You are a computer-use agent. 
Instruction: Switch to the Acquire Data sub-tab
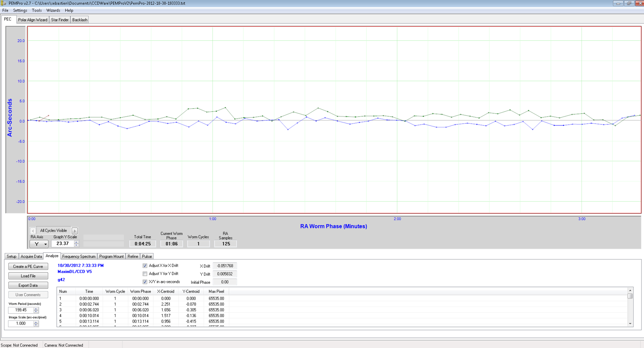(31, 256)
